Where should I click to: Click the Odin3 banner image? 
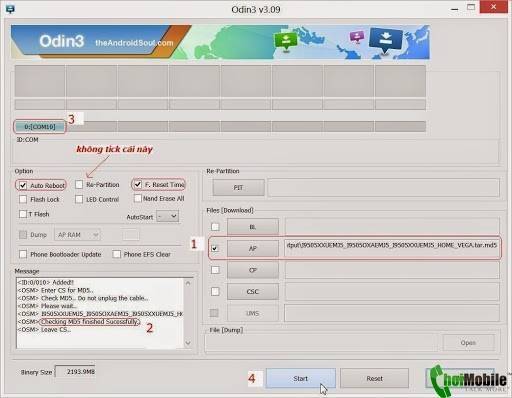pos(220,42)
